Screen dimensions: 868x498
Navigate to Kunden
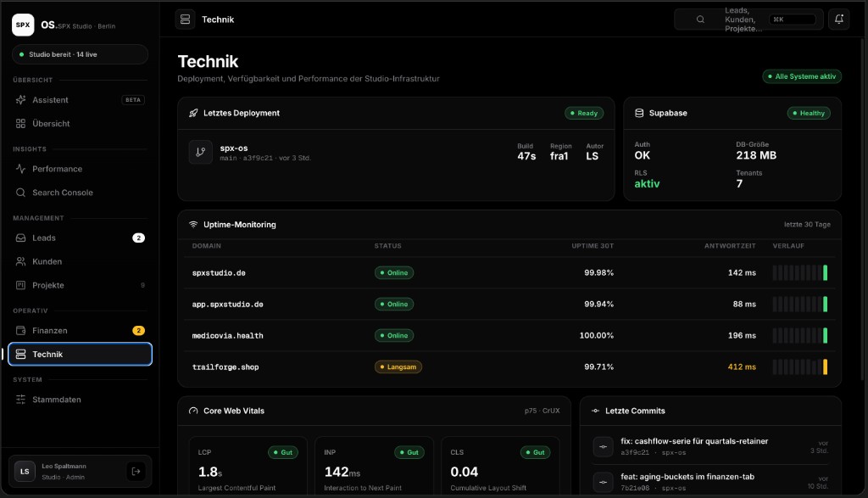click(x=81, y=261)
